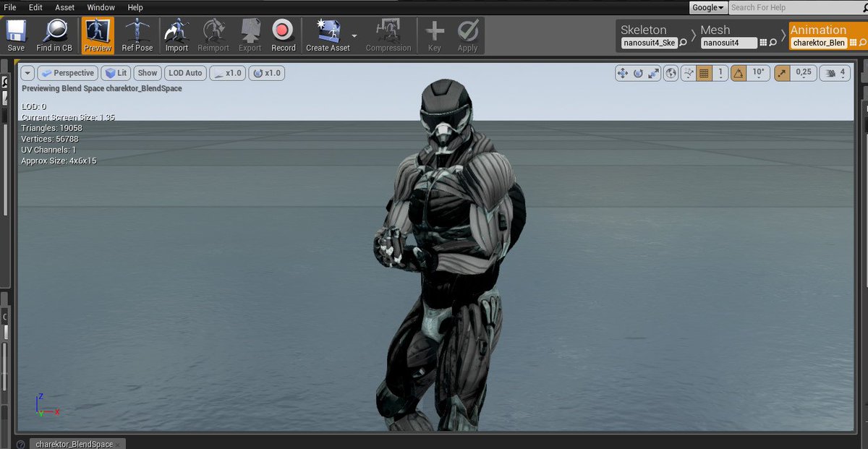This screenshot has height=449, width=868.
Task: Open Lit view mode dropdown
Action: coord(116,73)
